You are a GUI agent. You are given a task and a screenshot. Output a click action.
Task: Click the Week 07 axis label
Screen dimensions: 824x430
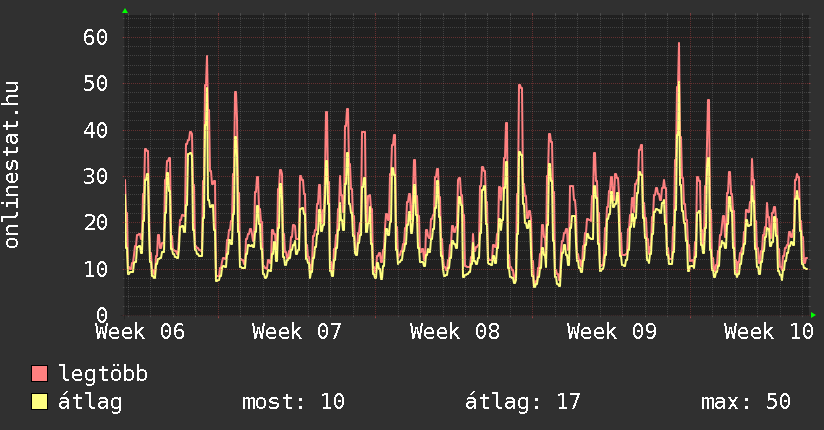pyautogui.click(x=297, y=331)
